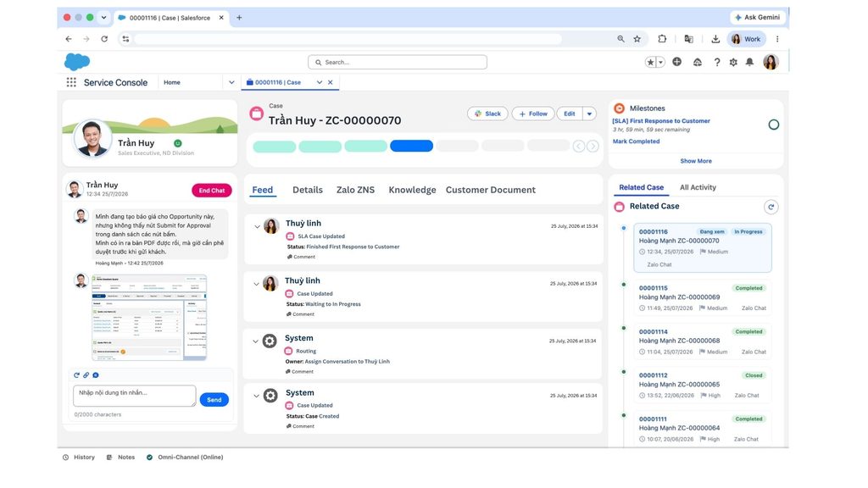868x488 pixels.
Task: Select the third completed green path stage
Action: 366,146
